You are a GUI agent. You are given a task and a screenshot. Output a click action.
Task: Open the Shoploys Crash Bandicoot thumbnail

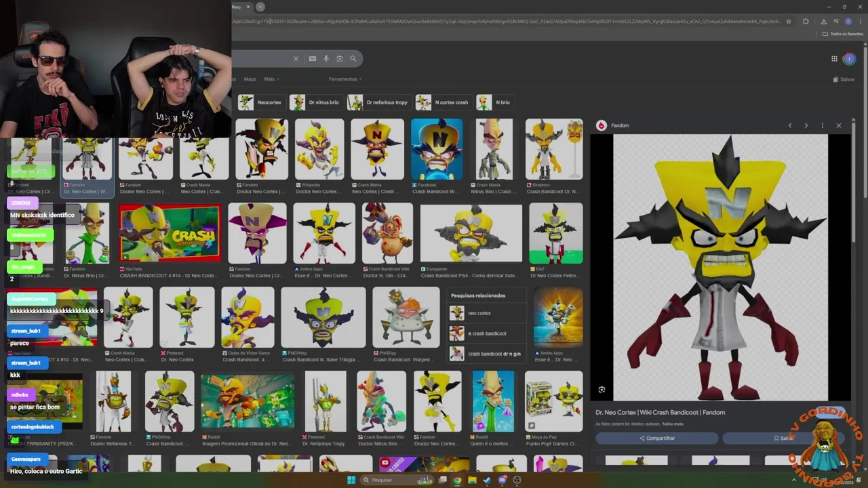click(554, 149)
